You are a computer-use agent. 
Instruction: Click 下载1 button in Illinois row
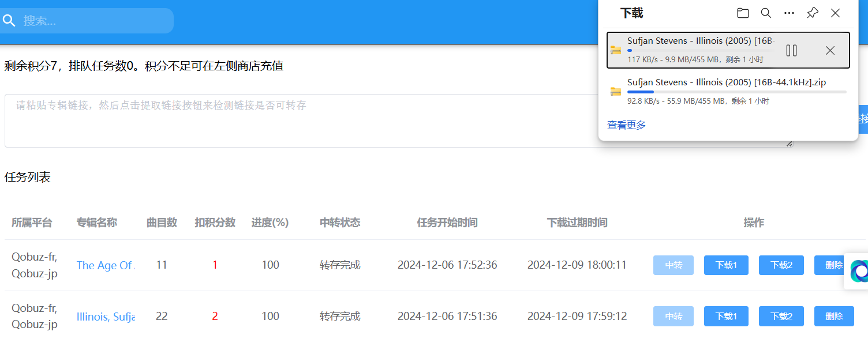(726, 316)
